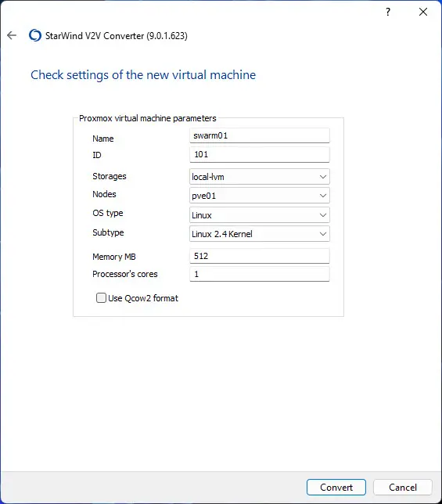Close the V2V Converter window

coord(423,12)
